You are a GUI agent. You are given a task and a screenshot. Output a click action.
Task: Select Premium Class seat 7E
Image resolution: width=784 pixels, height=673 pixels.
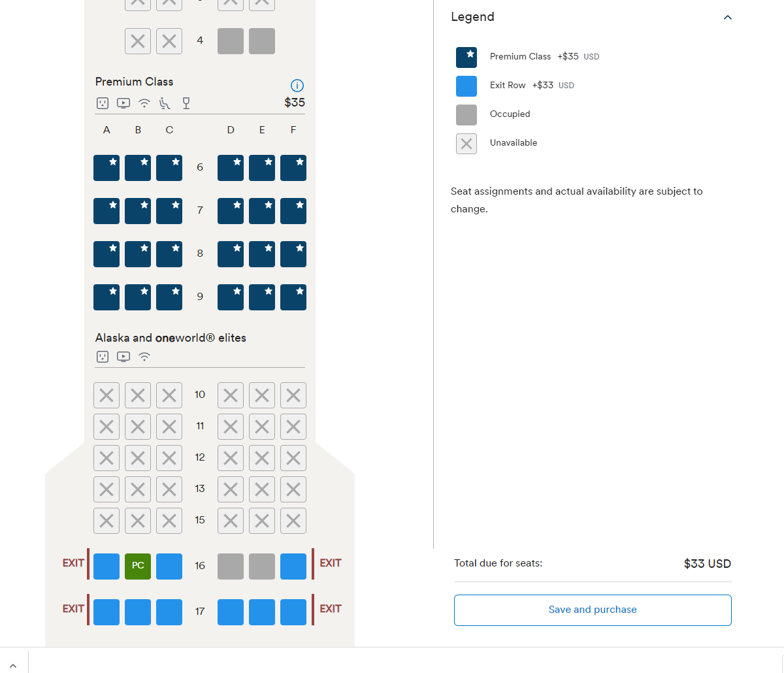(262, 211)
